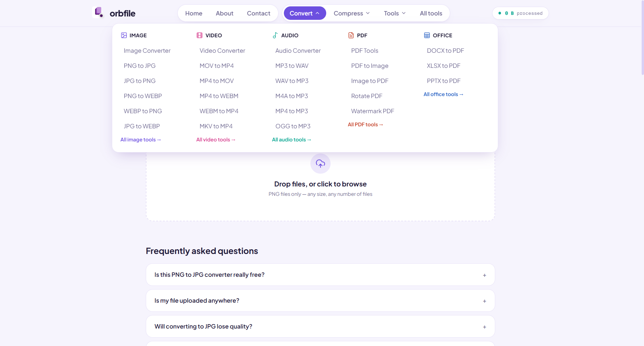Click the Audio music note icon
Image resolution: width=644 pixels, height=346 pixels.
(275, 35)
